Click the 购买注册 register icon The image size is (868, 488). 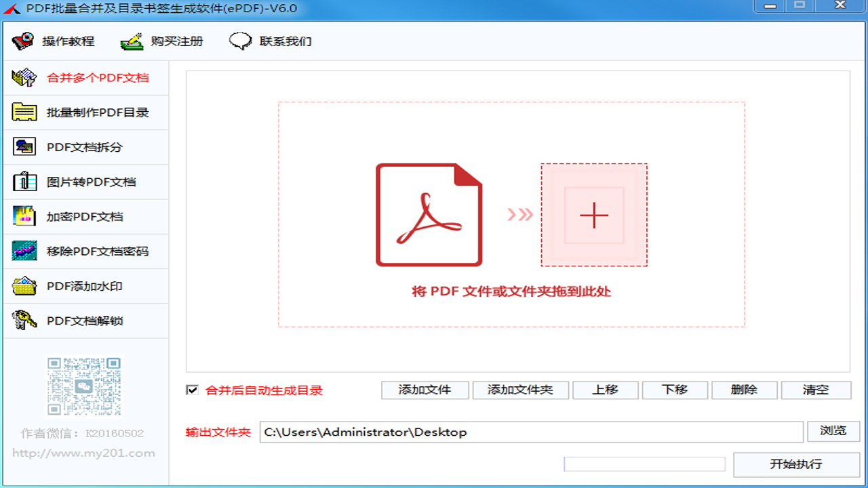(x=132, y=41)
